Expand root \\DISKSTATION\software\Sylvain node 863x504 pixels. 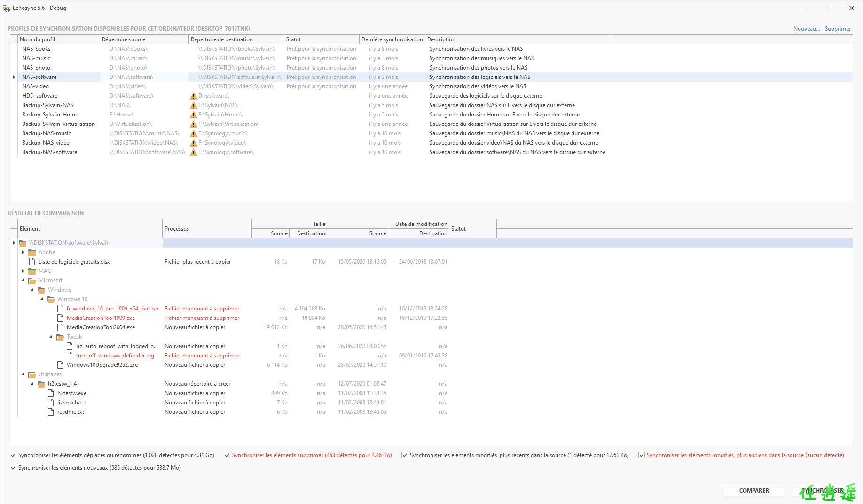click(14, 243)
